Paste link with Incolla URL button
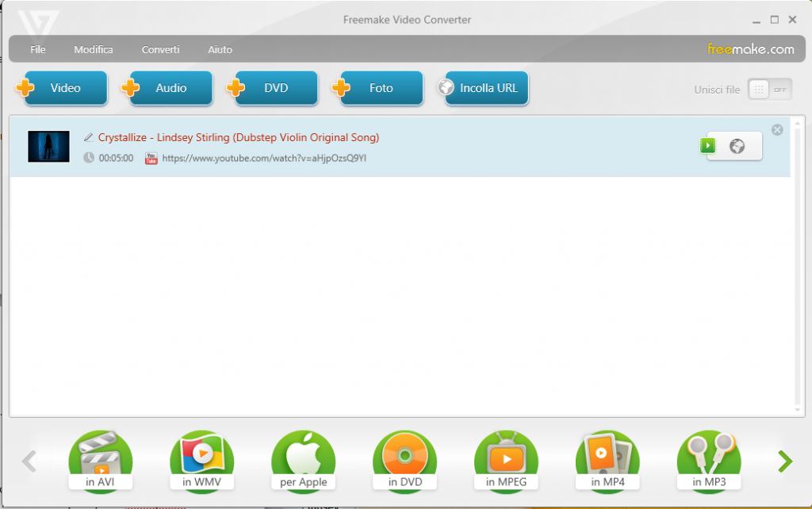 483,88
